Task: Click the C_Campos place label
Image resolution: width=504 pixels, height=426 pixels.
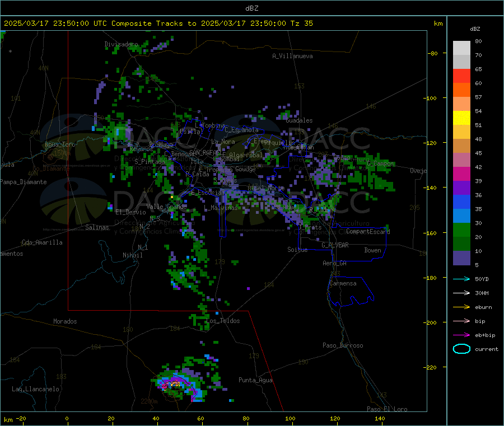Action: tap(381, 163)
